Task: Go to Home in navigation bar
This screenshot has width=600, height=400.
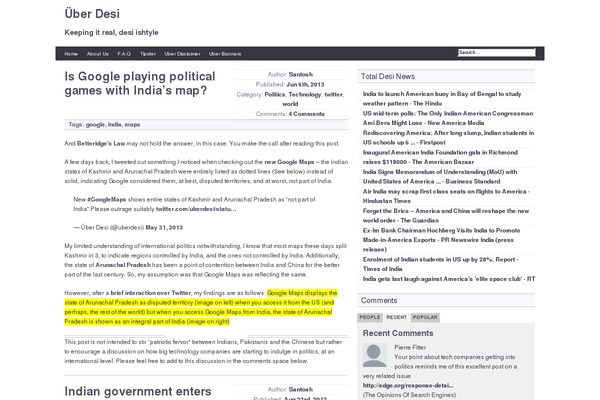Action: [71, 54]
